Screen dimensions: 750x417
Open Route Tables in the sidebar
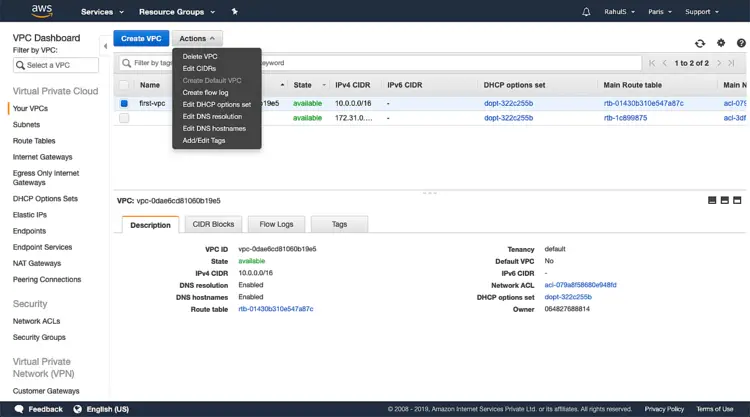click(34, 141)
